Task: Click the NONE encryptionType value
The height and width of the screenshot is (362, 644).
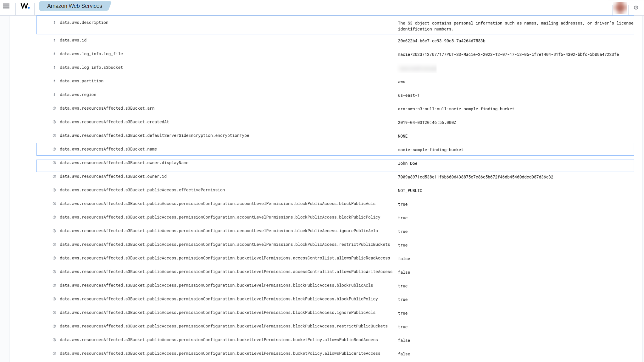Action: coord(402,136)
